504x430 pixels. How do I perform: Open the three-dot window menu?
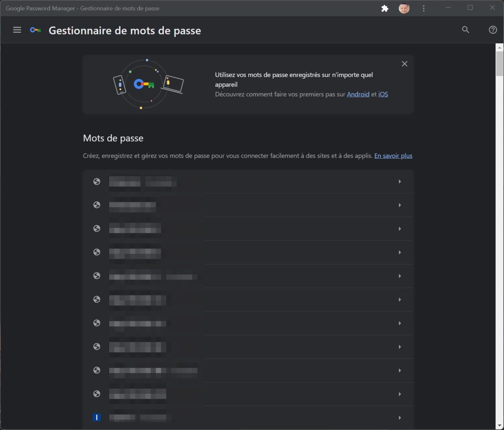(424, 8)
